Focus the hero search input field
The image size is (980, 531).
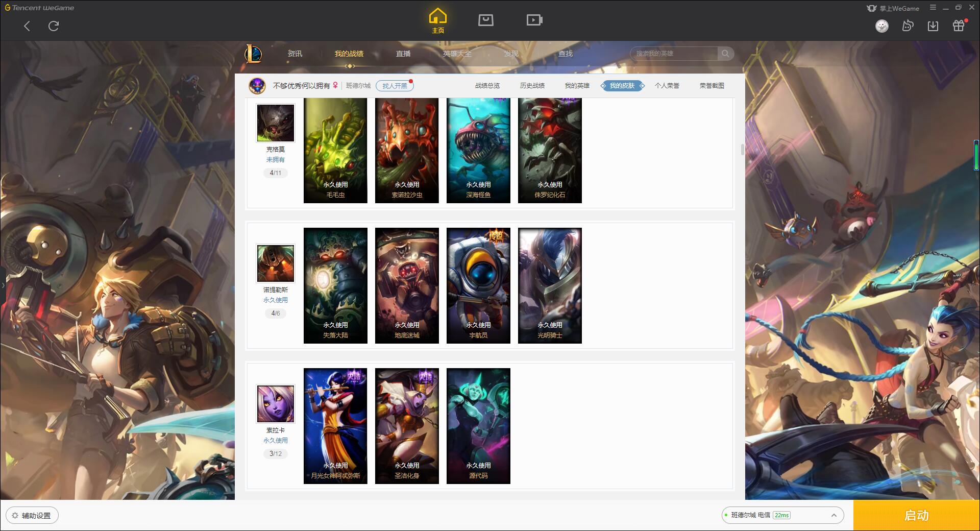pyautogui.click(x=675, y=54)
